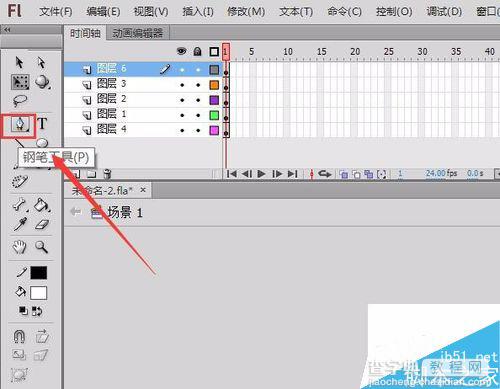Toggle Onion Skin
Viewport: 500px width, 389px height.
343,174
